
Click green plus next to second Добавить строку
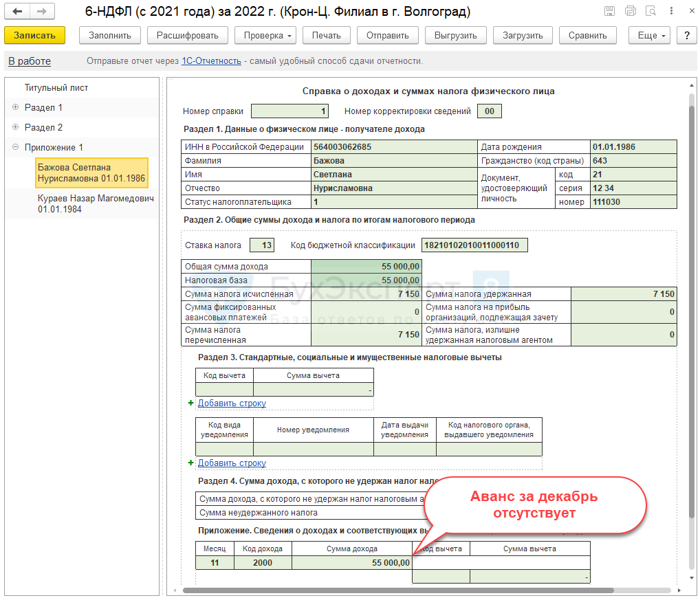click(x=190, y=463)
